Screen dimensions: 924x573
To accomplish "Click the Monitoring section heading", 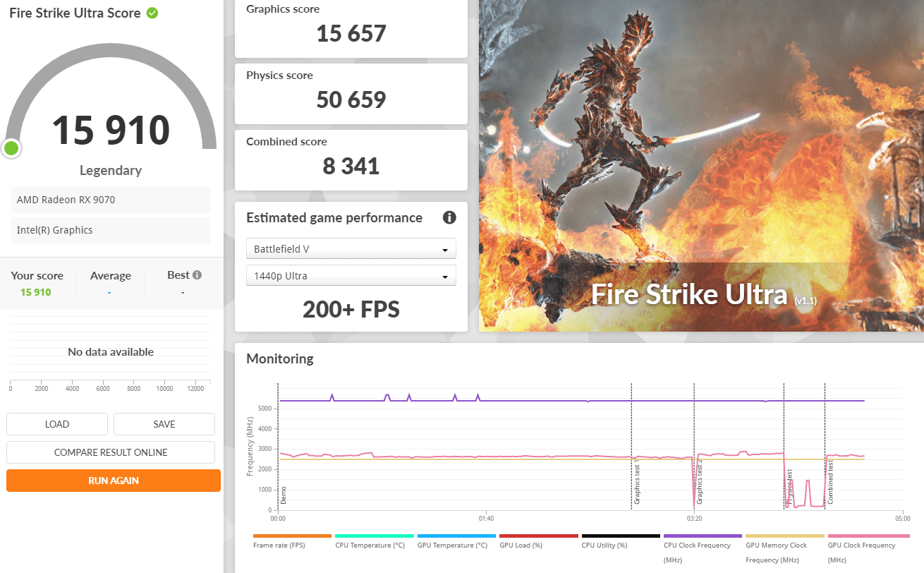I will 280,358.
